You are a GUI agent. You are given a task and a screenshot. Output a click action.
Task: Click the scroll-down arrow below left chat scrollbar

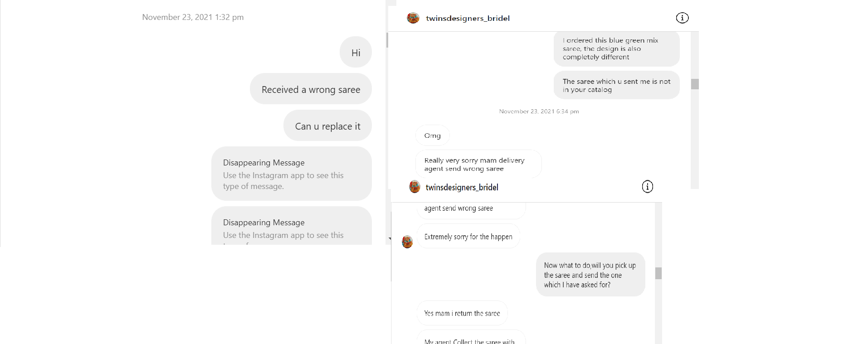point(390,238)
